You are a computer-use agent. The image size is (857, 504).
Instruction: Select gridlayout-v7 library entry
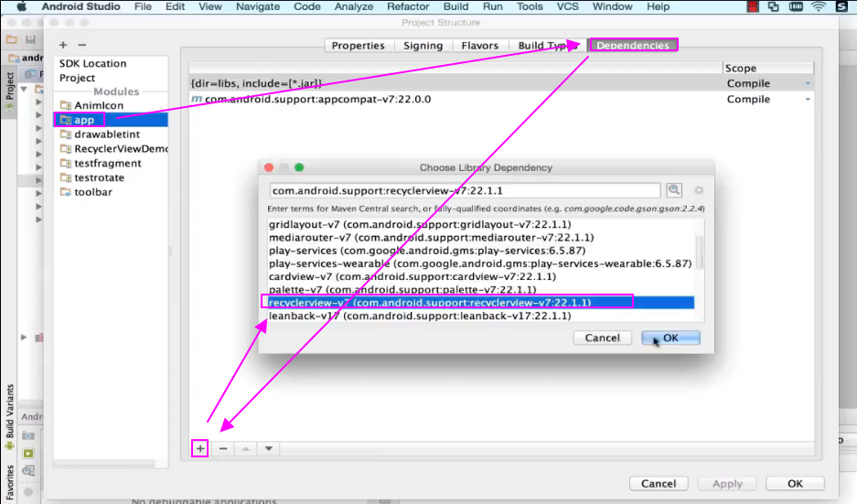pyautogui.click(x=481, y=224)
